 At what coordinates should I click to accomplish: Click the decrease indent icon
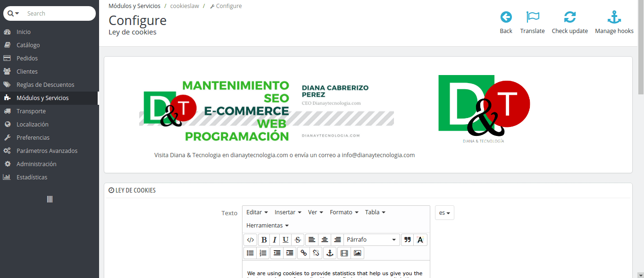(x=277, y=253)
